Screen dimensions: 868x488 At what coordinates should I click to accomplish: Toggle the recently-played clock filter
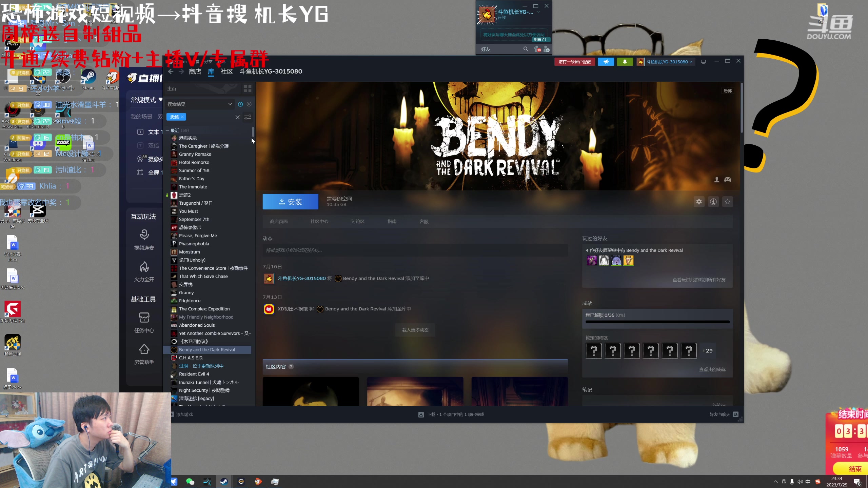[x=240, y=104]
